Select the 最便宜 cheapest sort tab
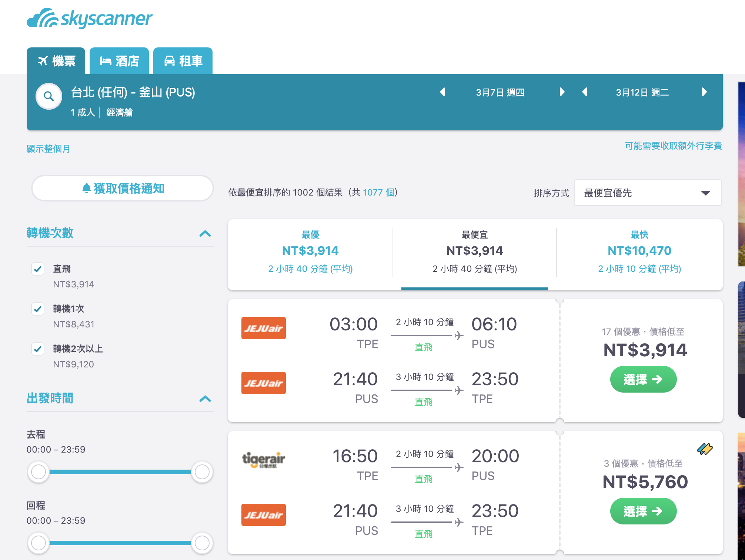The image size is (745, 560). click(x=475, y=253)
